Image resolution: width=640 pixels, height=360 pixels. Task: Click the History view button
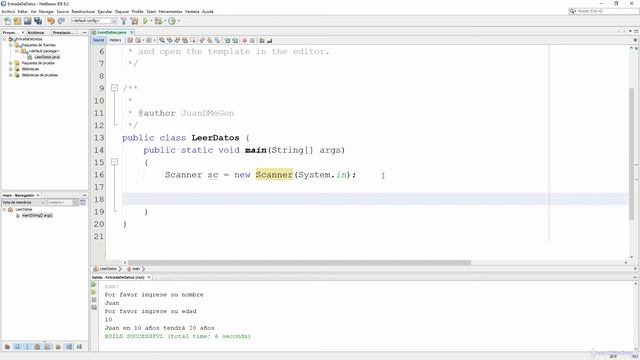[x=115, y=40]
